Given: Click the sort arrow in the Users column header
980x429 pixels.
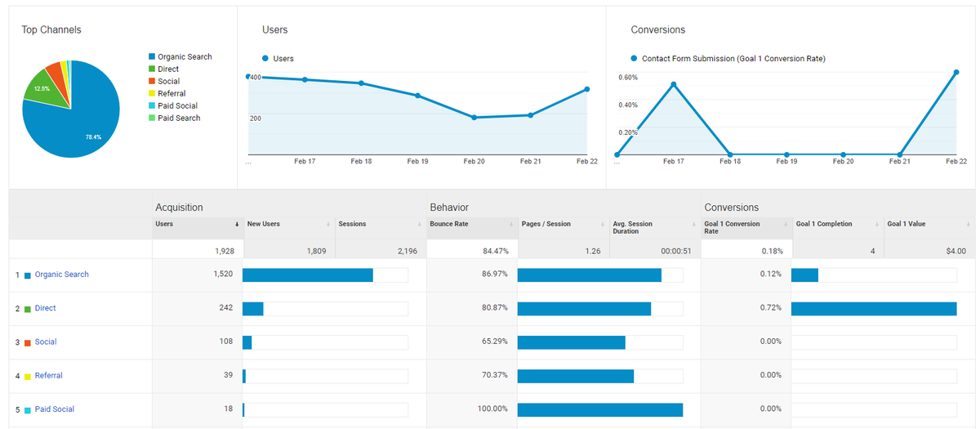Looking at the screenshot, I should [237, 224].
